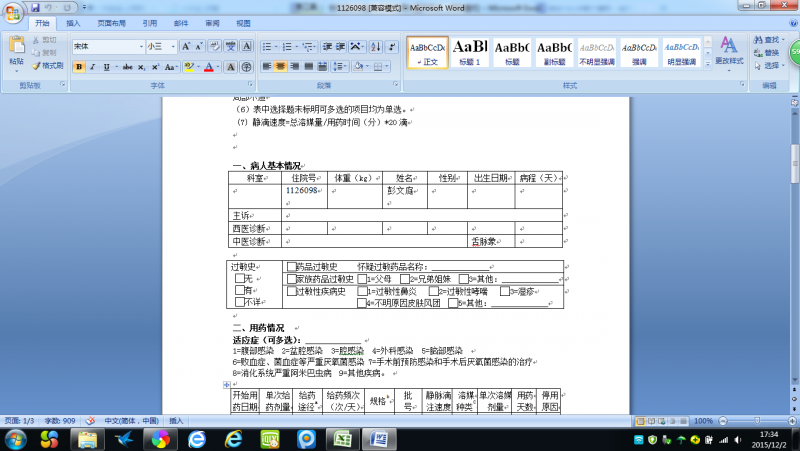Image resolution: width=800 pixels, height=451 pixels.
Task: Increase paragraph indent
Action: [x=340, y=46]
